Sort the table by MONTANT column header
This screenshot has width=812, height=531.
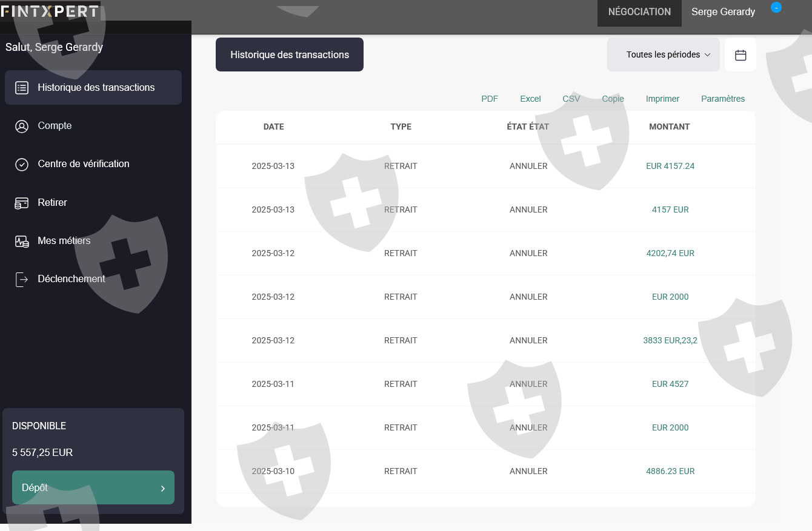pyautogui.click(x=670, y=127)
